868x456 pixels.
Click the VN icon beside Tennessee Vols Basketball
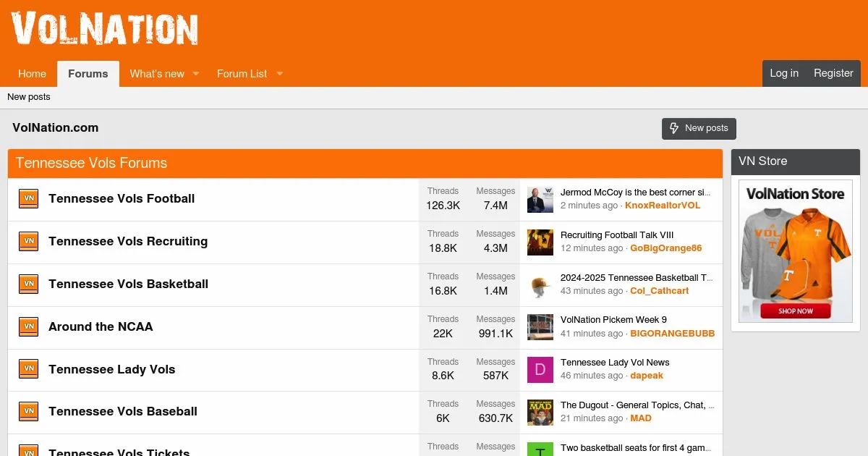(28, 284)
